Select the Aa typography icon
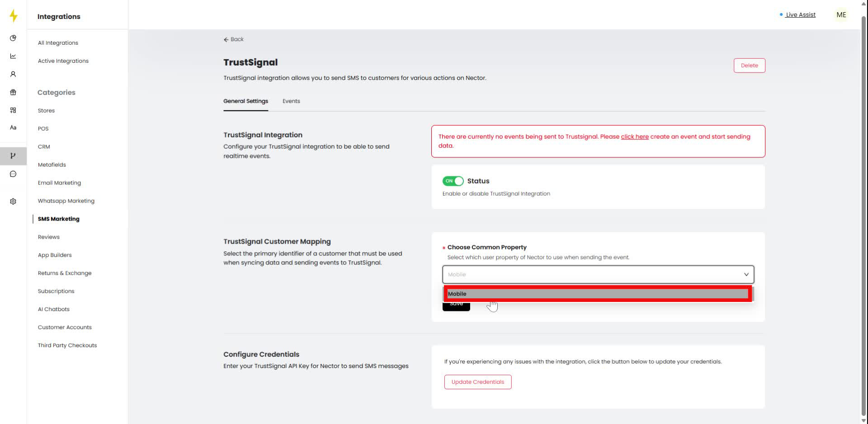Viewport: 868px width, 424px height. pos(13,127)
